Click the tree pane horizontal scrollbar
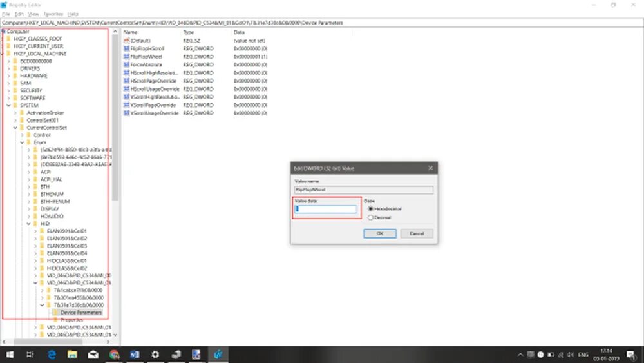The image size is (644, 363). click(48, 342)
